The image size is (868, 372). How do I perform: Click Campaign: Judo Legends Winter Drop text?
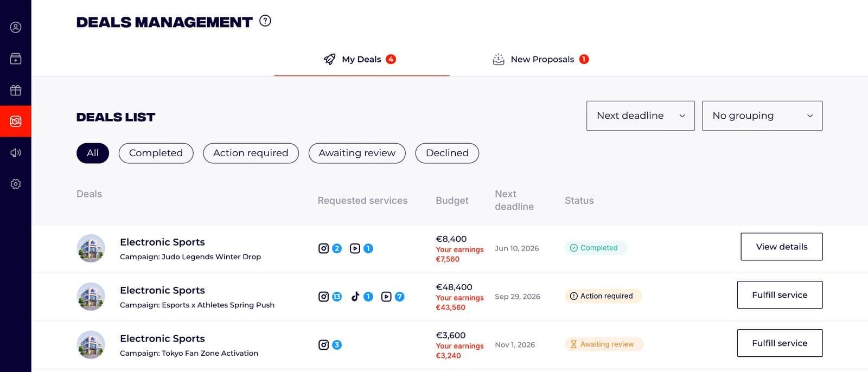click(190, 257)
